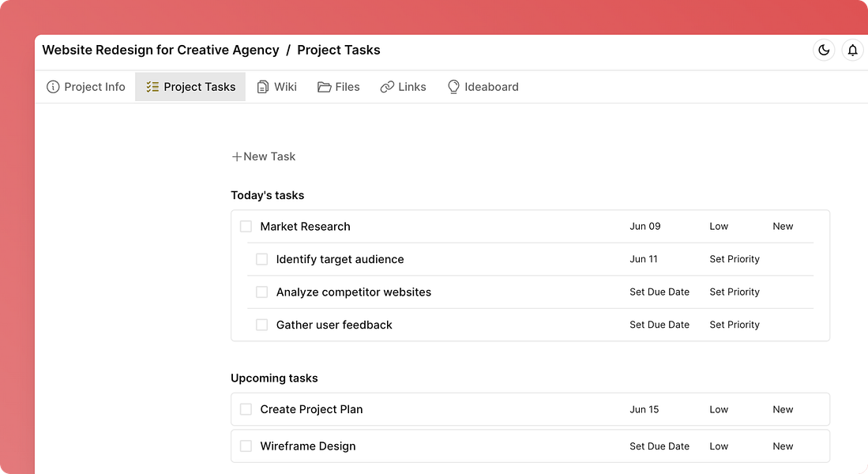
Task: Open the Create Project Plan task
Action: (311, 409)
